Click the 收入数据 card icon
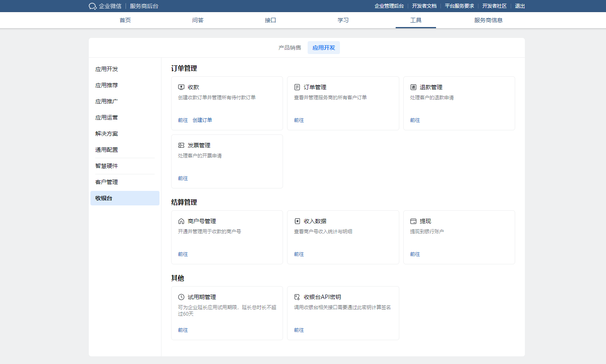 pos(297,221)
